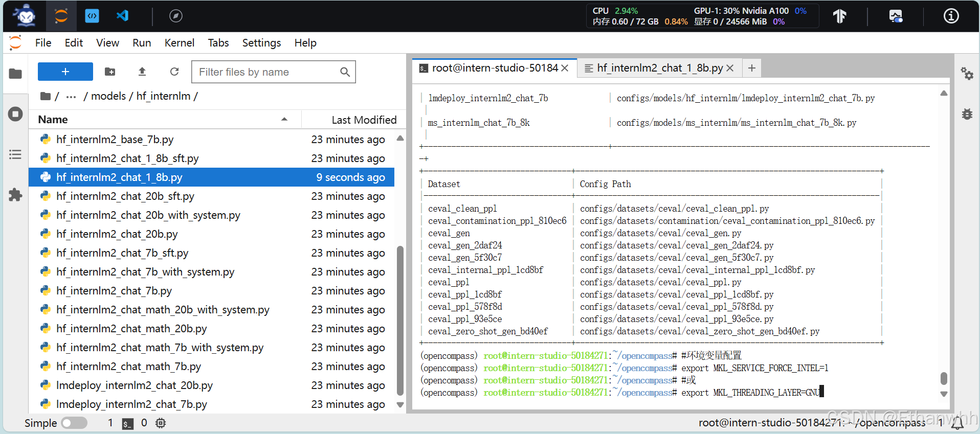The width and height of the screenshot is (980, 434).
Task: Open the File Browser sidebar icon
Action: click(x=15, y=74)
